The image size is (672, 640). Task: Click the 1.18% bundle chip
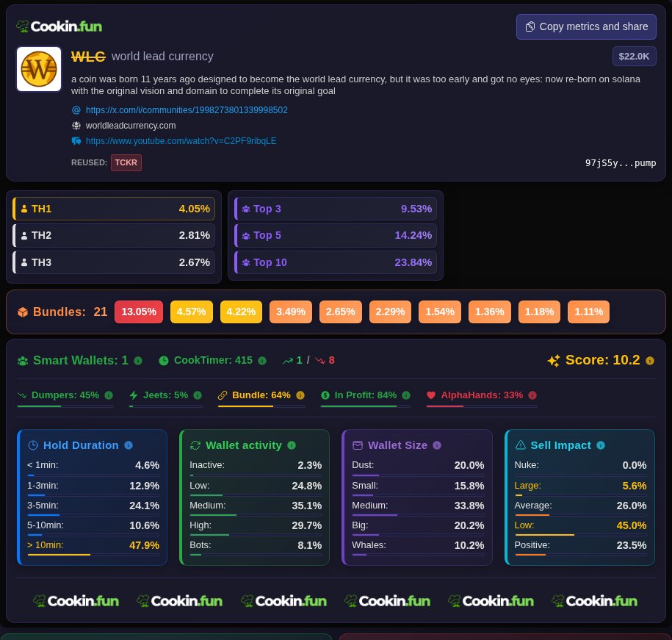pos(539,312)
